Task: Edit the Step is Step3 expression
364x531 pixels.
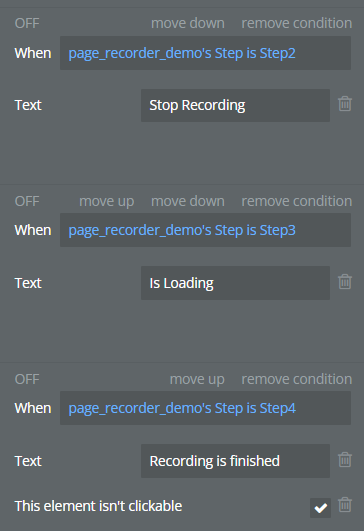Action: coord(206,230)
